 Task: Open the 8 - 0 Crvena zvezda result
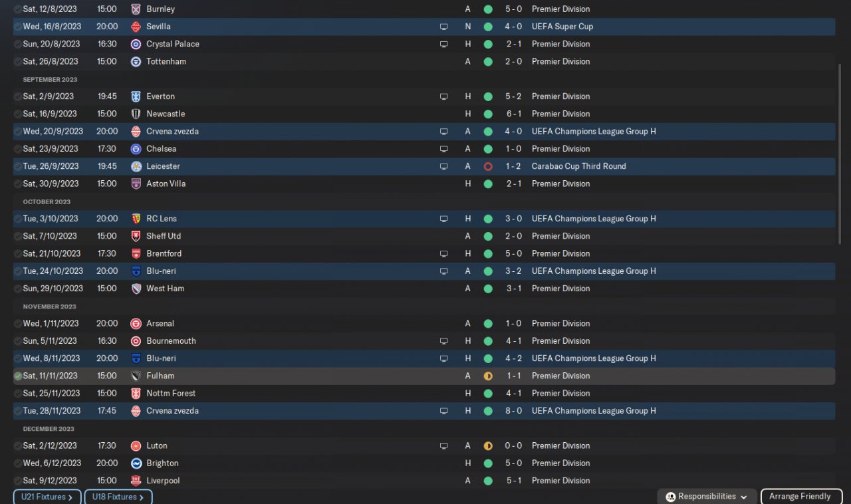click(x=513, y=411)
